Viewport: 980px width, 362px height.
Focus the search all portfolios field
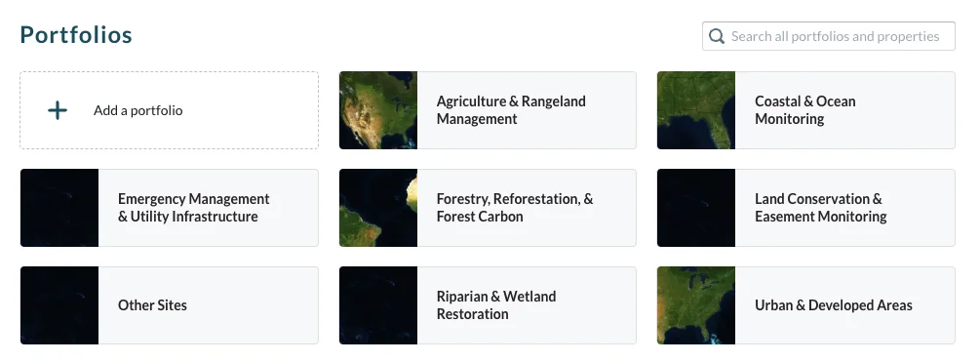click(829, 36)
